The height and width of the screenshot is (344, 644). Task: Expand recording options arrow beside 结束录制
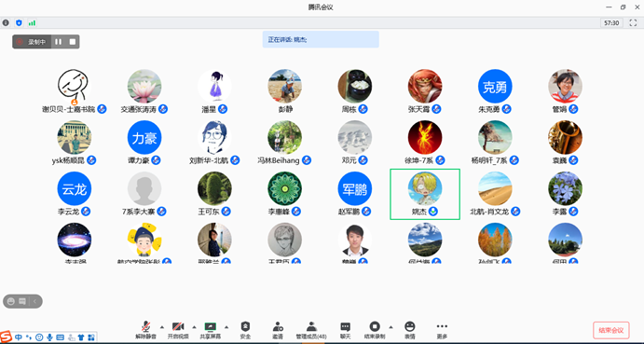click(x=391, y=327)
